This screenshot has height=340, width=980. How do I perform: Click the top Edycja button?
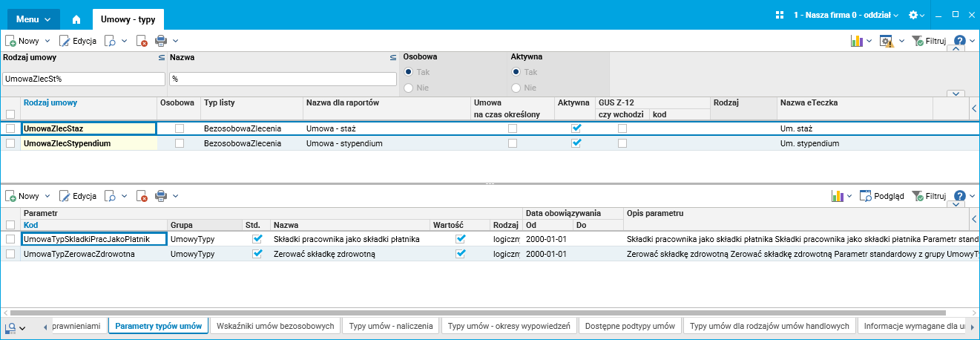click(78, 41)
